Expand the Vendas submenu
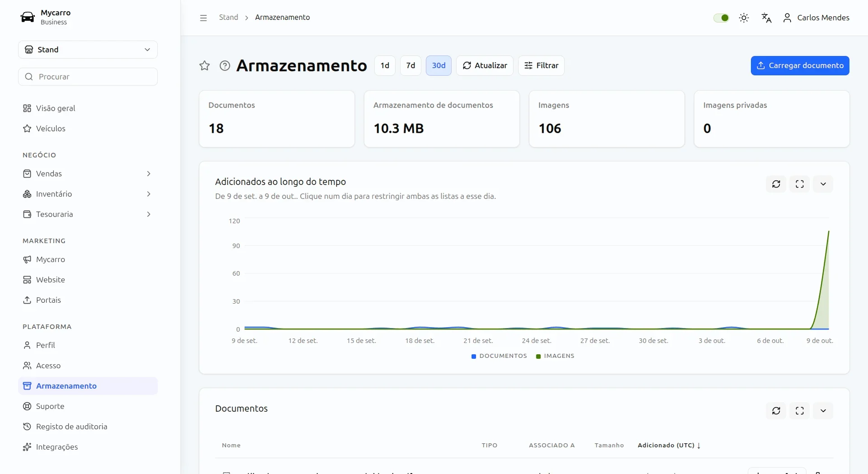The height and width of the screenshot is (474, 868). point(88,174)
